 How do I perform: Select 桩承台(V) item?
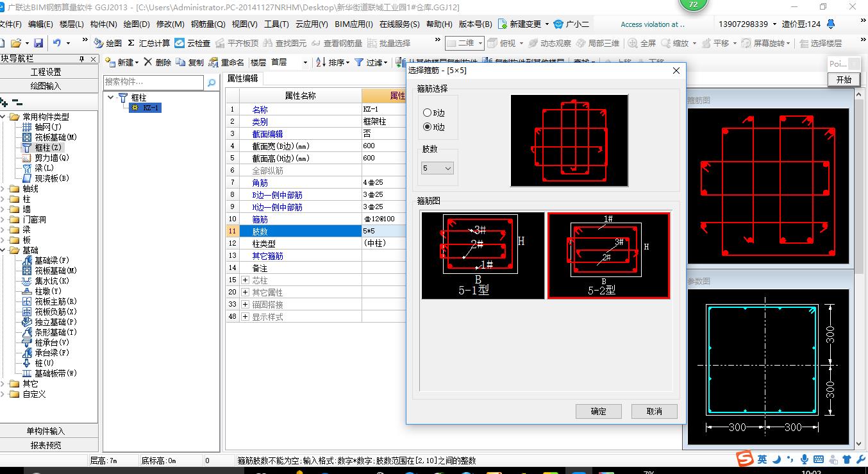[46, 343]
